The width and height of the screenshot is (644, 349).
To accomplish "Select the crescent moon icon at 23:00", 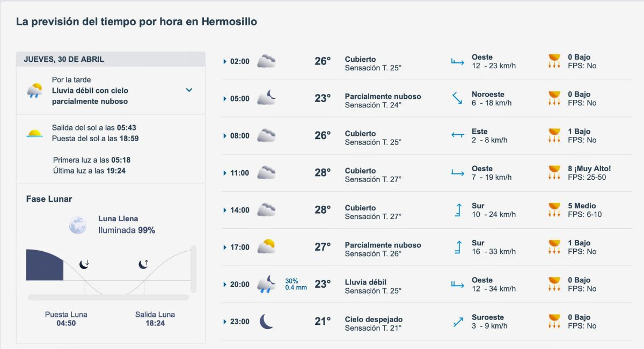I will pos(266,321).
